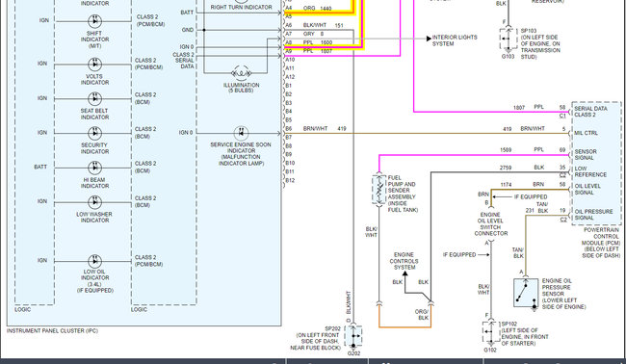The width and height of the screenshot is (626, 364).
Task: Click the Volts Indicator lamp symbol
Action: pyautogui.click(x=94, y=65)
